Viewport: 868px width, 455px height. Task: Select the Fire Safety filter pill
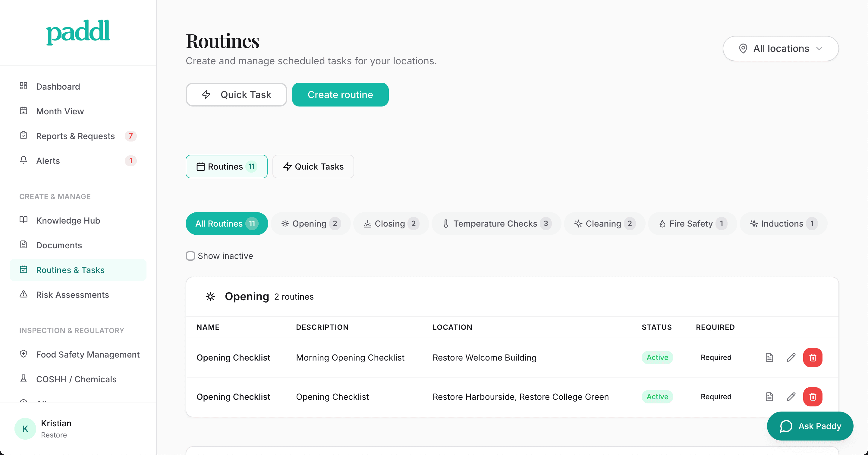pyautogui.click(x=692, y=223)
